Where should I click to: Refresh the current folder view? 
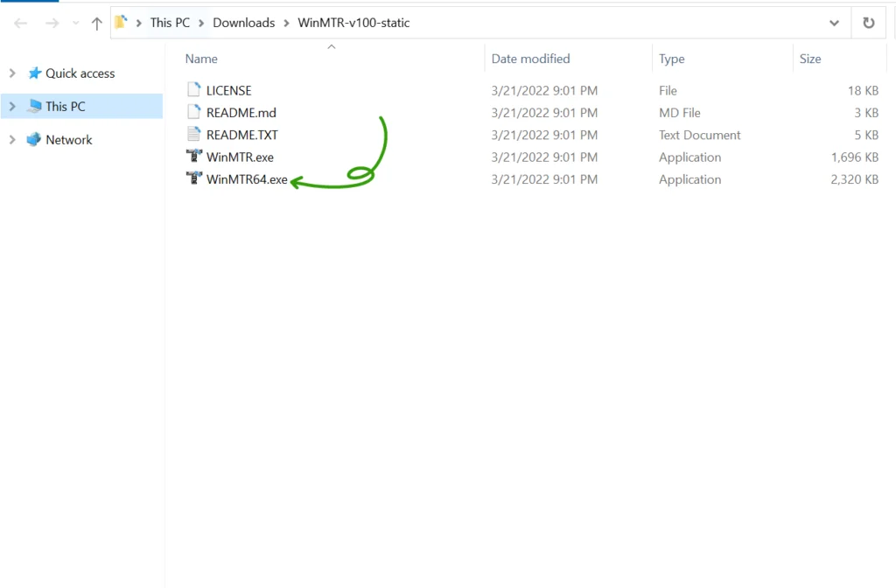pyautogui.click(x=869, y=23)
